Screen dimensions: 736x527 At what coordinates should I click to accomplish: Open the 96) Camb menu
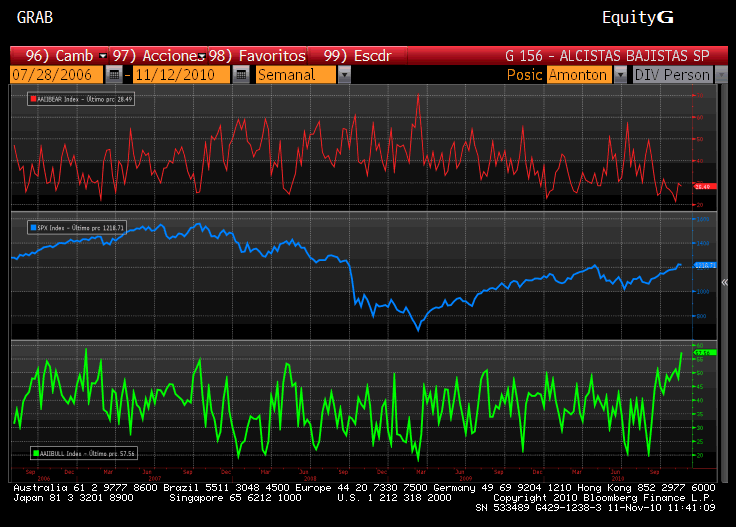59,56
